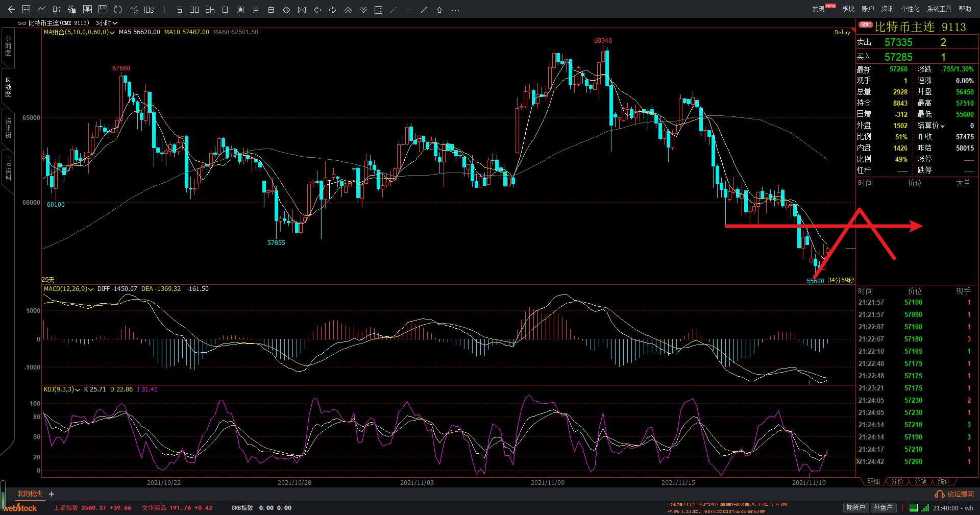The width and height of the screenshot is (980, 515).
Task: Switch to the line chart view icon
Action: click(x=42, y=10)
